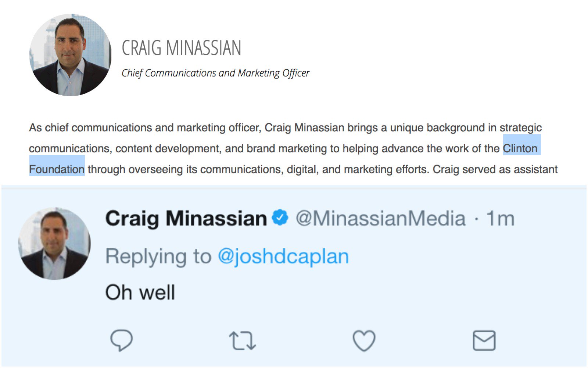Click the highlighted word "Foundation"
Screen dimensions: 588x368
[57, 169]
